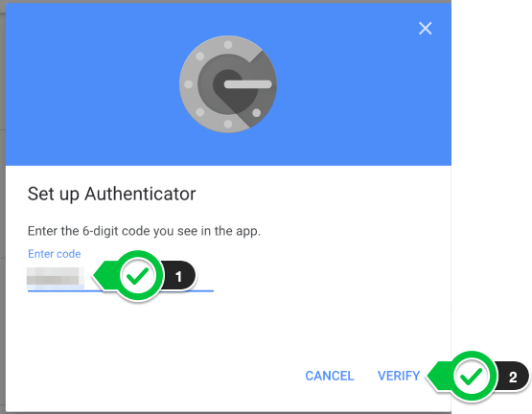Click the blue underline of the code field
This screenshot has height=414, width=532.
121,290
